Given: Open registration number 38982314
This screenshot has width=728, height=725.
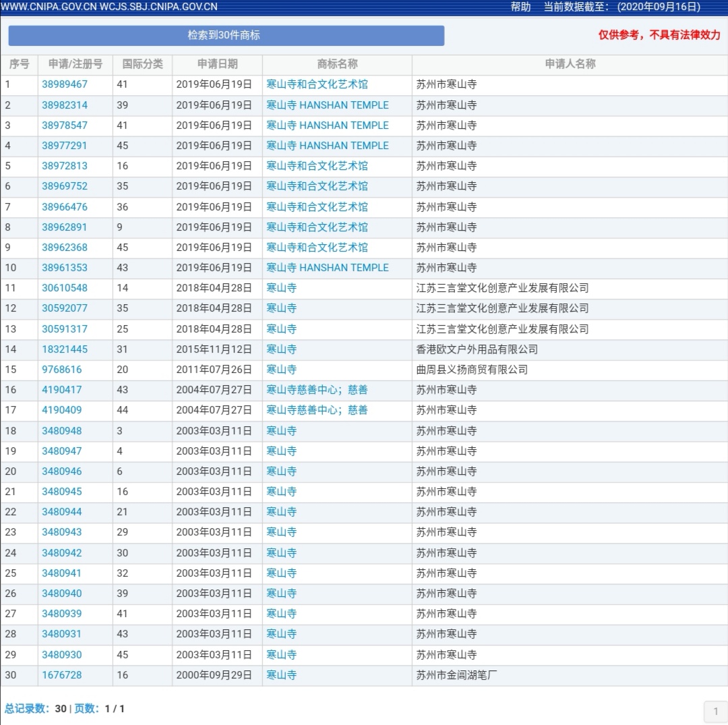Looking at the screenshot, I should click(x=65, y=105).
